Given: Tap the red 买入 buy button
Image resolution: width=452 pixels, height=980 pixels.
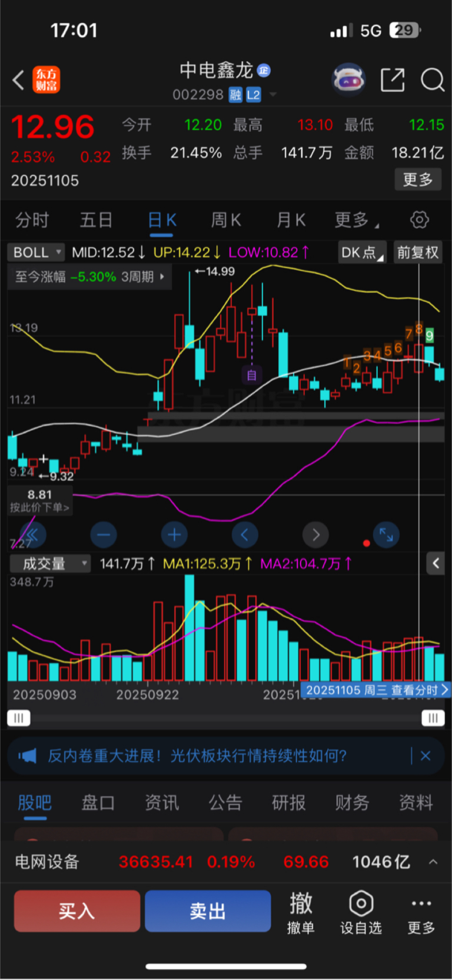Looking at the screenshot, I should click(77, 911).
